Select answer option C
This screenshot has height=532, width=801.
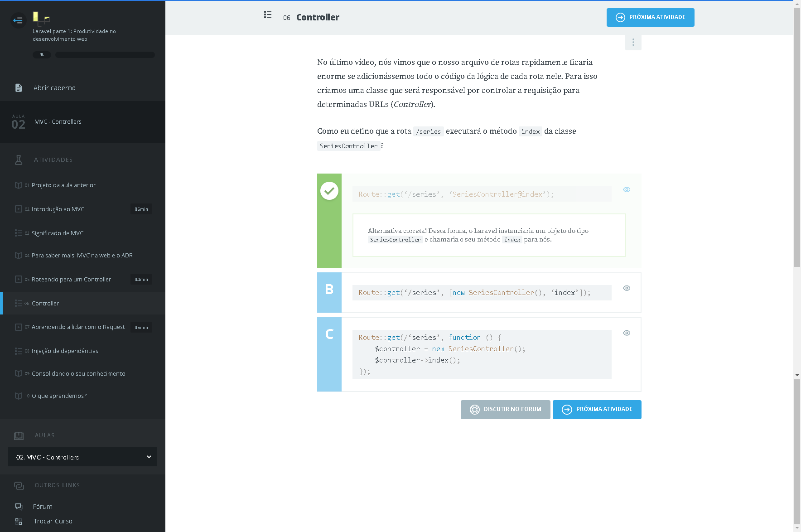(x=329, y=334)
